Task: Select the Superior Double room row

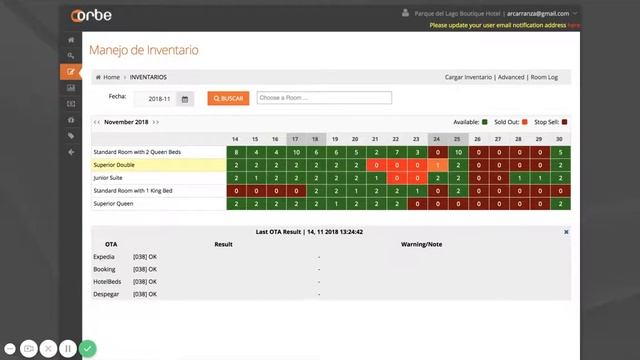Action: point(159,165)
